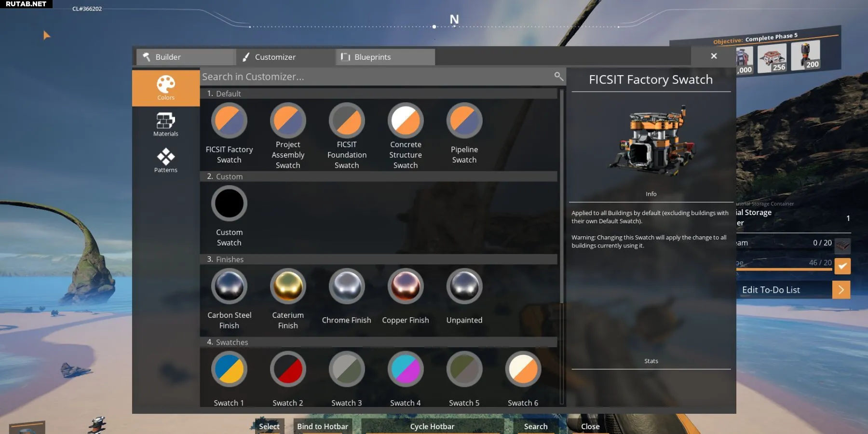Select the Pipeline Swatch
This screenshot has width=868, height=434.
(x=464, y=120)
